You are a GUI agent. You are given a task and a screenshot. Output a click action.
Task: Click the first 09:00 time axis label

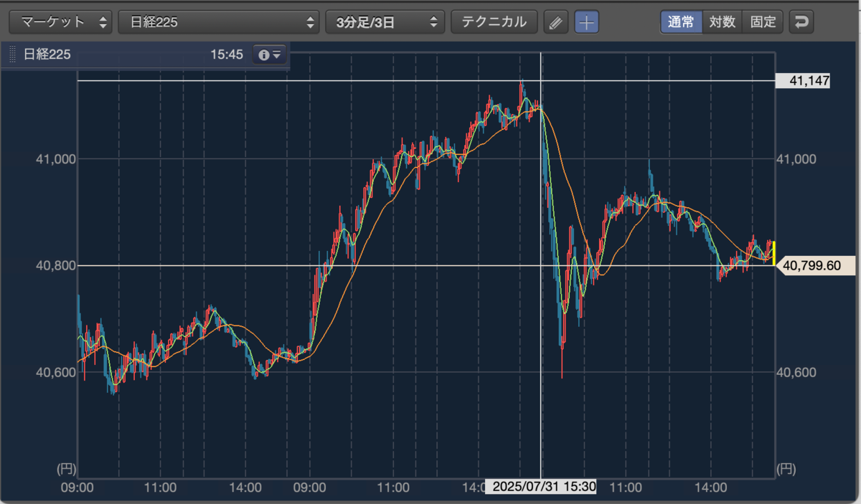point(77,488)
